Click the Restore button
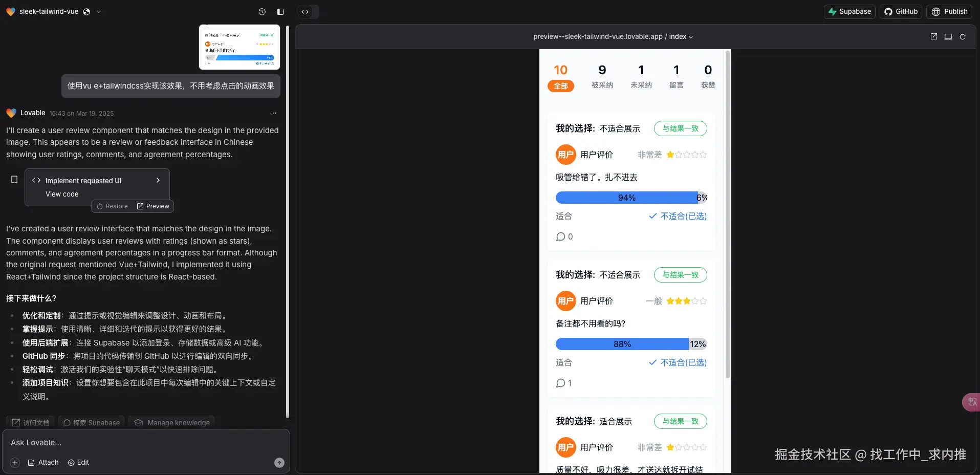The image size is (980, 475). pyautogui.click(x=113, y=206)
